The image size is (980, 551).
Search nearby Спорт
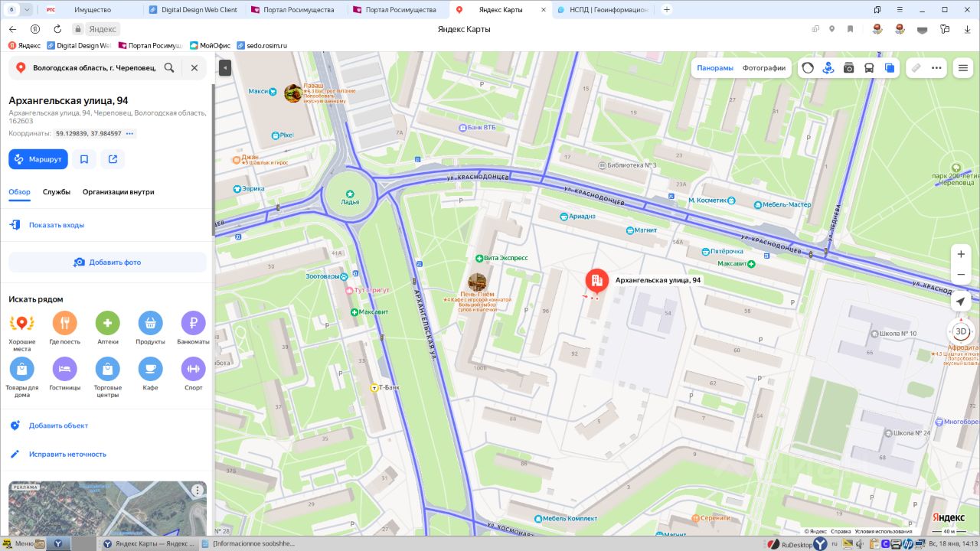(x=194, y=374)
